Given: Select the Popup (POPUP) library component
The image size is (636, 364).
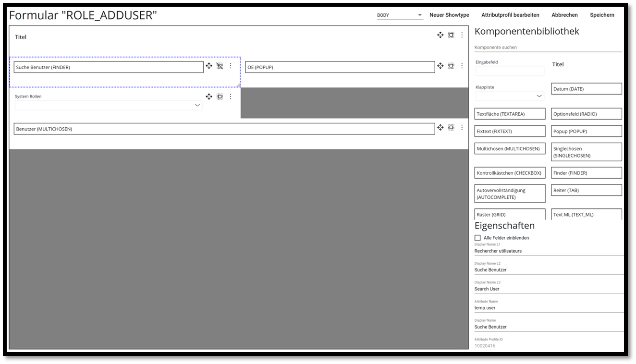Looking at the screenshot, I should [587, 131].
